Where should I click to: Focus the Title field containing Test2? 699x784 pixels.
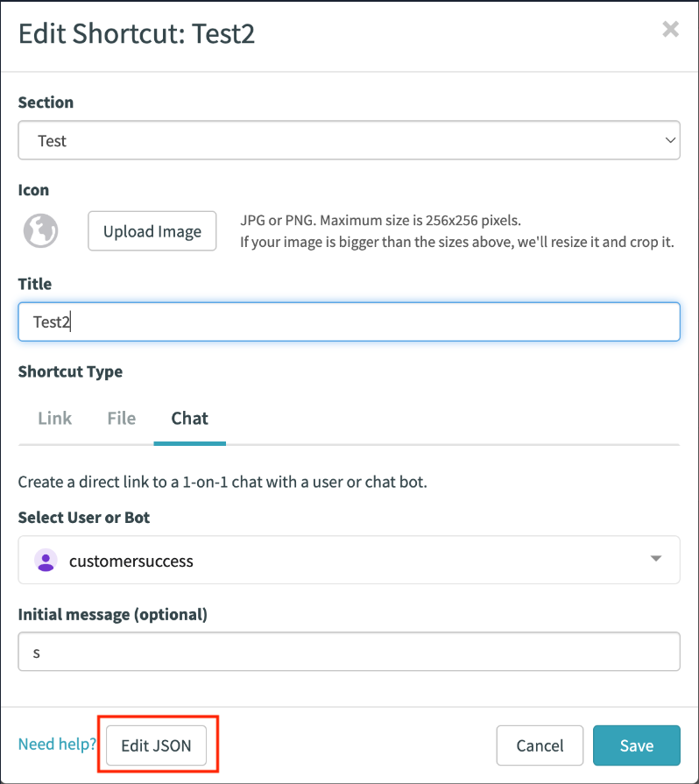(349, 321)
